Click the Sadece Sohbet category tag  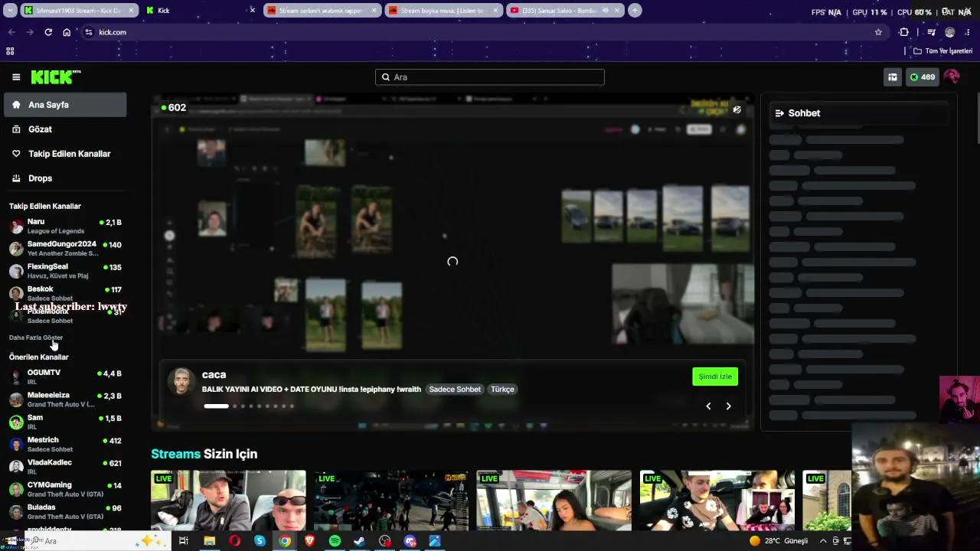tap(455, 390)
